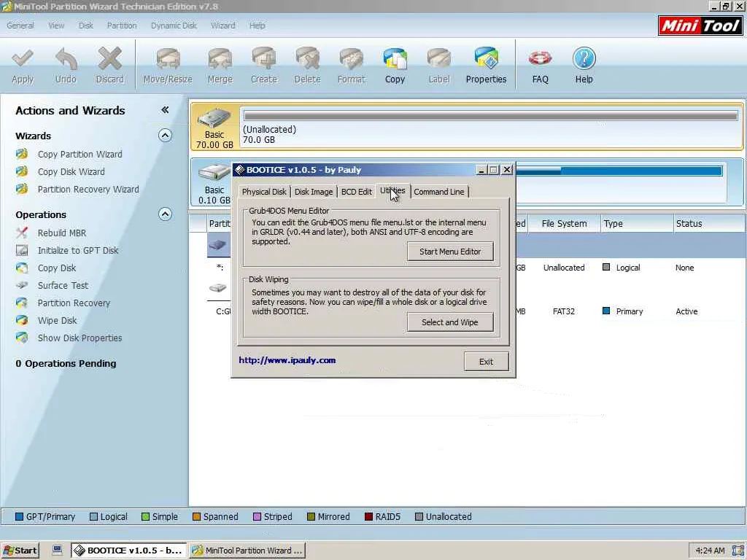
Task: Click the Copy toolbar icon
Action: pyautogui.click(x=395, y=66)
